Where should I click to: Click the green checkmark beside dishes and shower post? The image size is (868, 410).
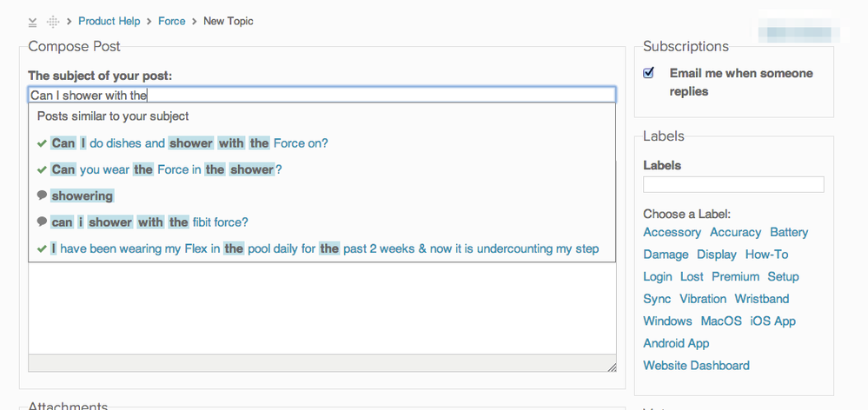pyautogui.click(x=42, y=143)
